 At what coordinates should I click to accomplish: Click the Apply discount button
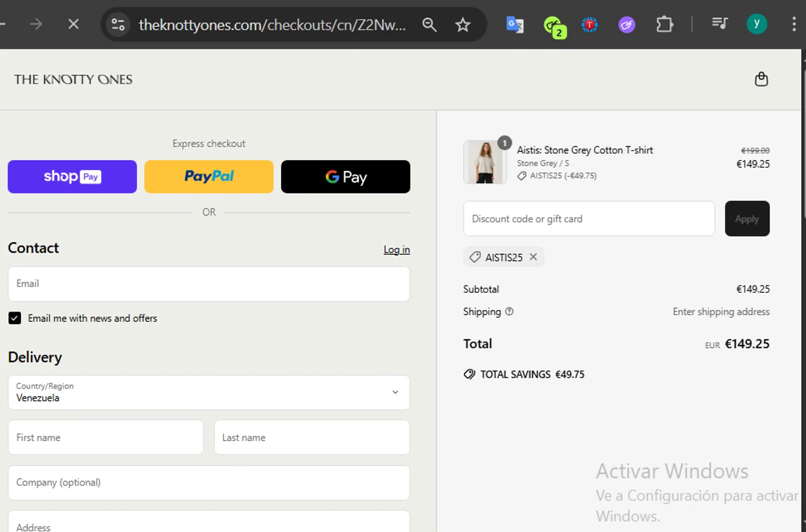click(x=747, y=219)
